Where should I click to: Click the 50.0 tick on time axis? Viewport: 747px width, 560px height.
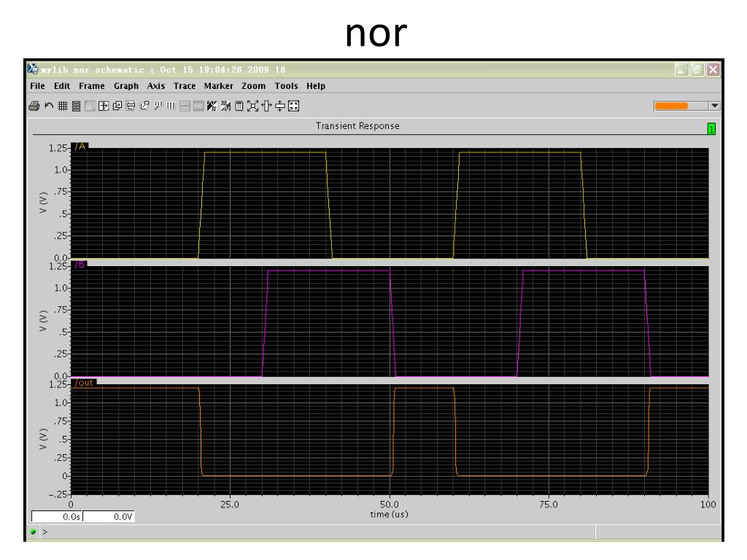[390, 505]
